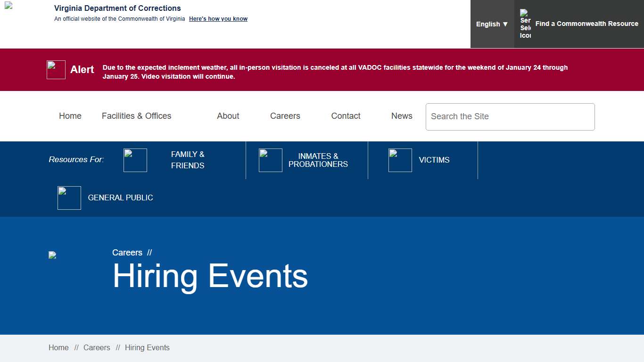The image size is (644, 362).
Task: Select the Victims resource icon
Action: tap(400, 160)
